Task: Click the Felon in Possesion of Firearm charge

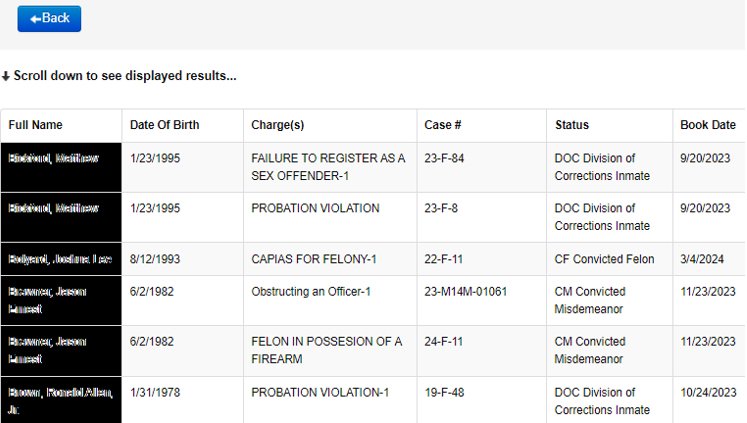Action: (327, 350)
